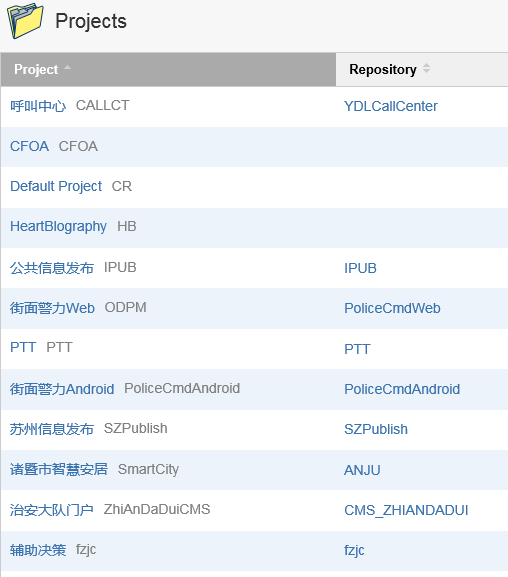Image resolution: width=508 pixels, height=577 pixels.
Task: Open the 街面警力Android project
Action: pyautogui.click(x=62, y=389)
